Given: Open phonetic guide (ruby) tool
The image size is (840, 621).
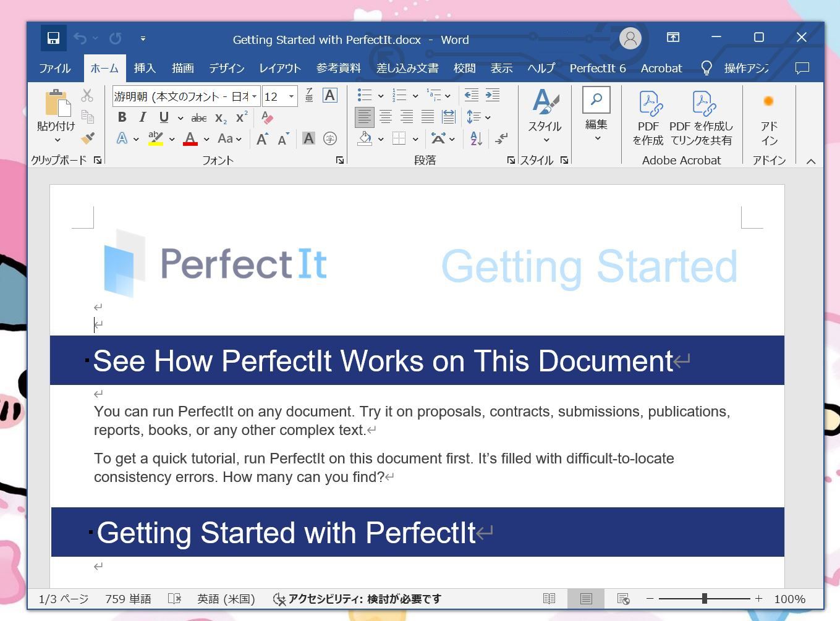Looking at the screenshot, I should (x=309, y=96).
